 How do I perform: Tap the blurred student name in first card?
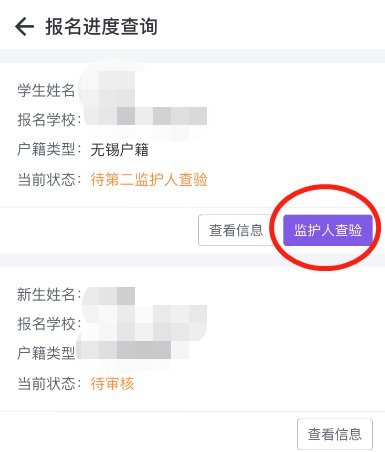(x=108, y=89)
